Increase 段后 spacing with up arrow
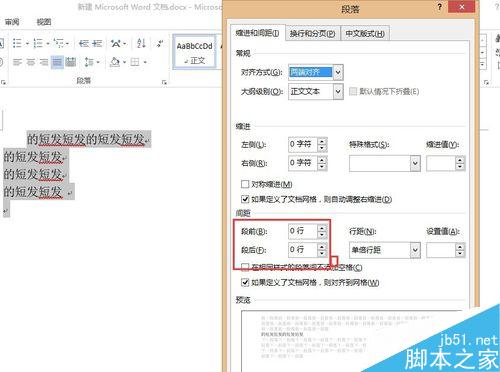The image size is (500, 372). [322, 247]
